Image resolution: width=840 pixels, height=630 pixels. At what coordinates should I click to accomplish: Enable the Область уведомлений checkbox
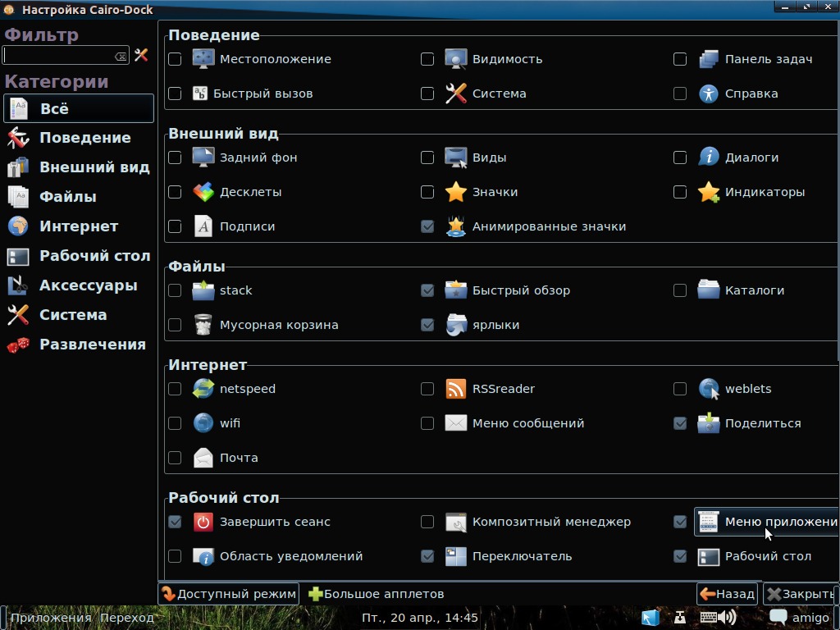click(175, 556)
